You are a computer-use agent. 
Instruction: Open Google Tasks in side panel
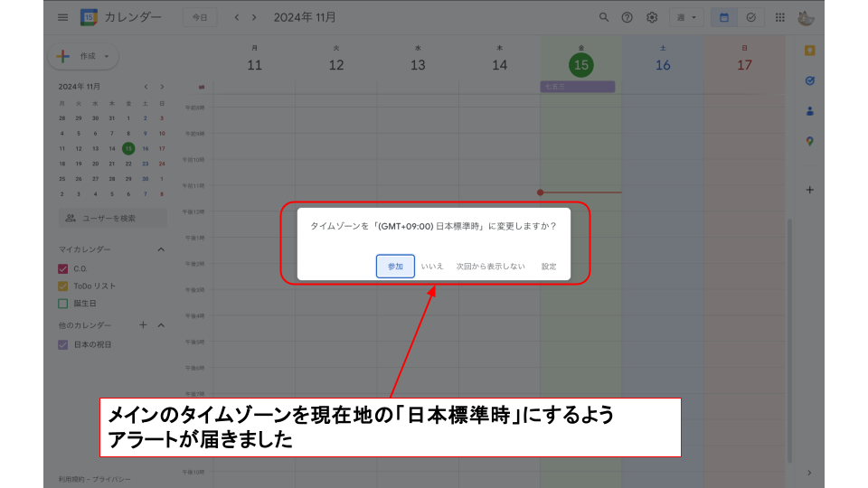coord(809,80)
